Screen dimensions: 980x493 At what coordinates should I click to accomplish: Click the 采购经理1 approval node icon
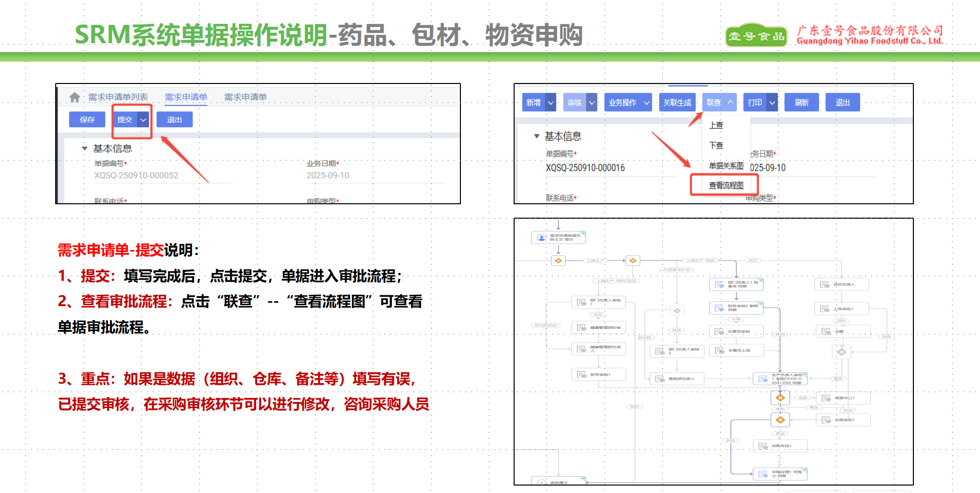pos(763,474)
